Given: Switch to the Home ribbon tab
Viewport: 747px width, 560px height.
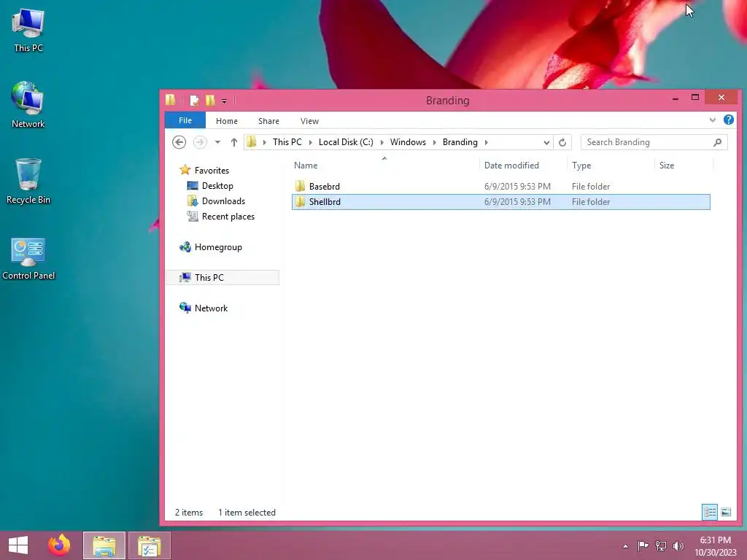Looking at the screenshot, I should [x=227, y=121].
